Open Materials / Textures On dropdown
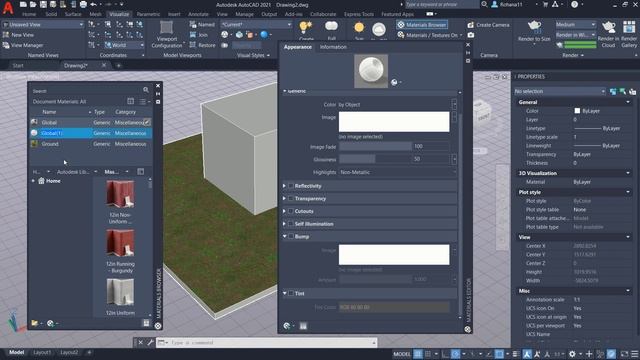 click(430, 35)
